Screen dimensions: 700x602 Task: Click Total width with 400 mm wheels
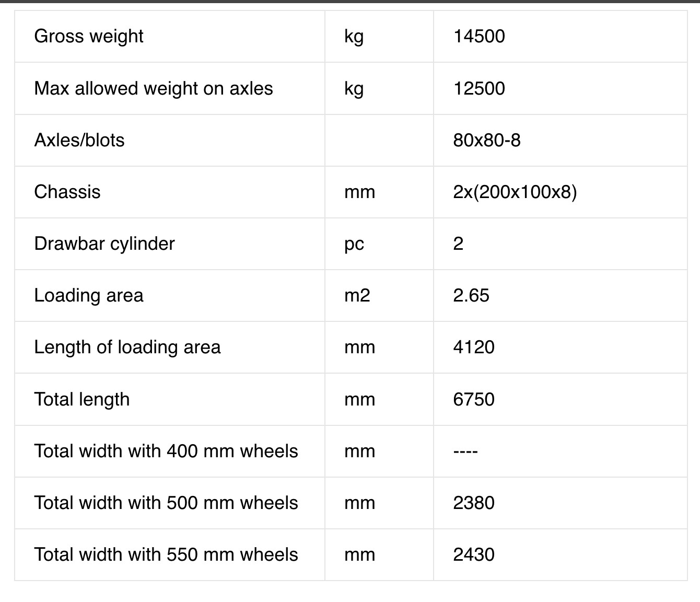166,451
